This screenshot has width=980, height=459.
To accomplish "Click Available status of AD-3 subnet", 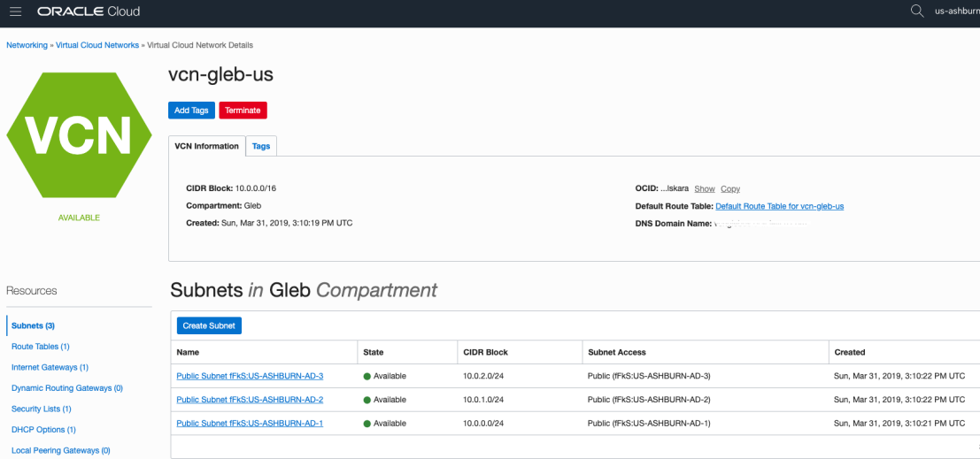I will 385,376.
